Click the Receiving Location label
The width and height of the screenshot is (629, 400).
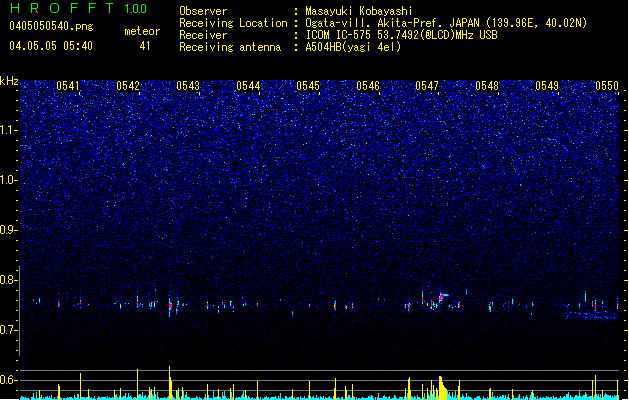tap(233, 23)
